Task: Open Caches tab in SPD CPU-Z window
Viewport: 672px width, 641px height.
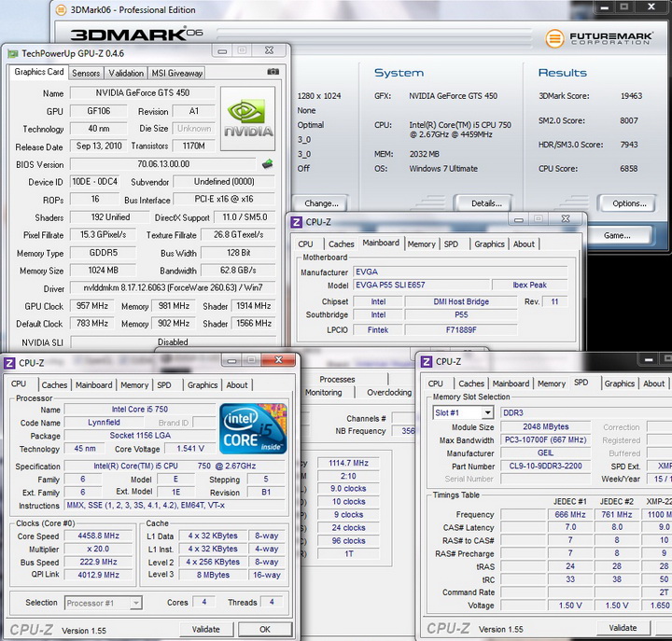Action: pos(471,383)
